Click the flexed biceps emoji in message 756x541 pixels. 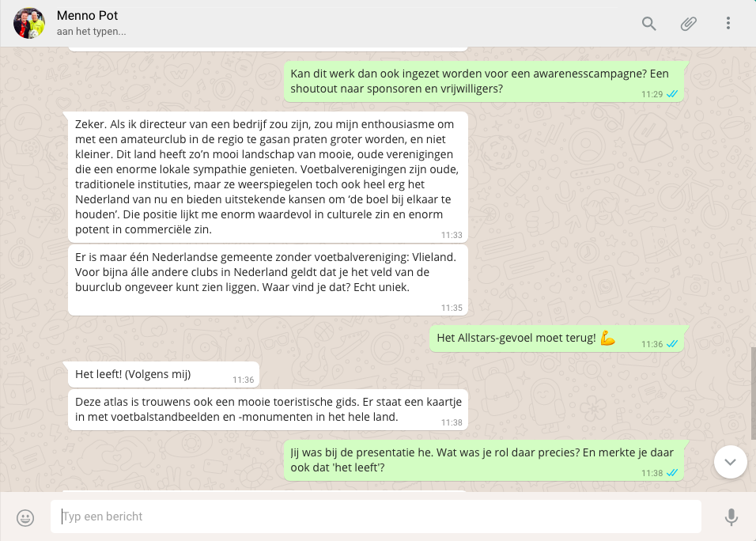(607, 338)
